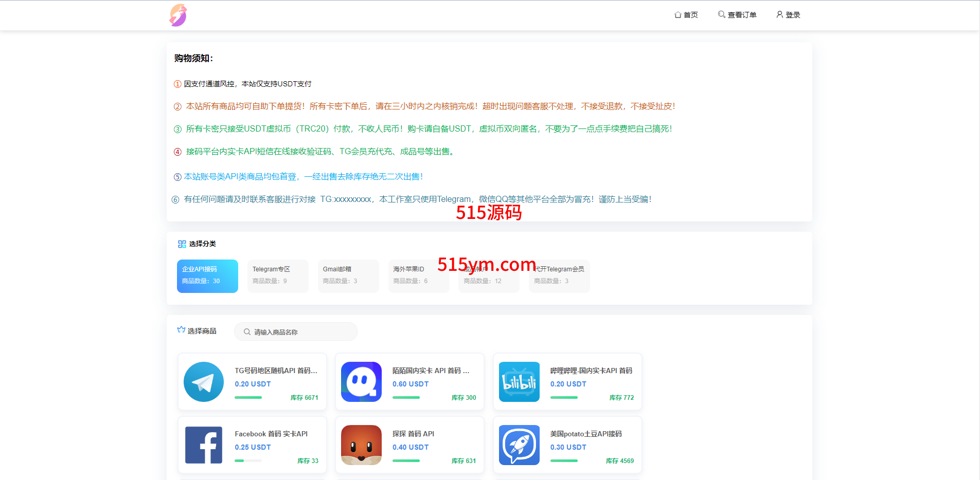This screenshot has width=980, height=480.
Task: Open the Telegram product icon
Action: tap(204, 382)
